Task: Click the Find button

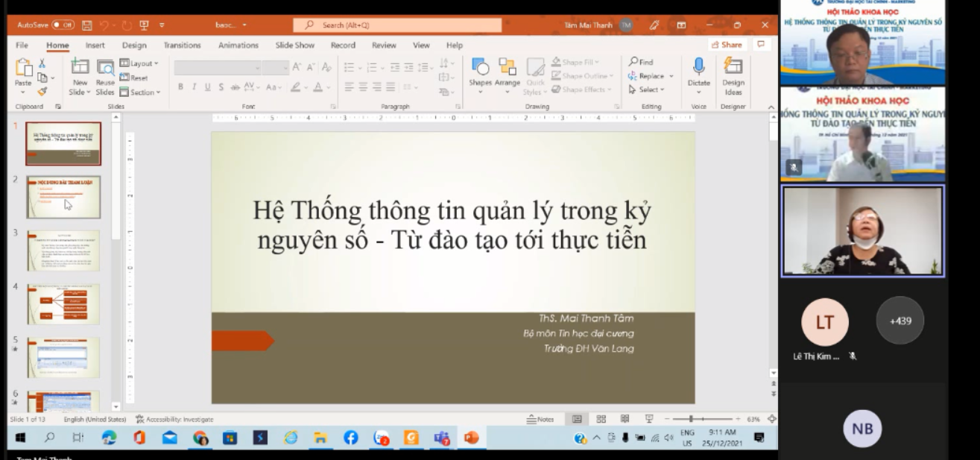Action: coord(642,63)
